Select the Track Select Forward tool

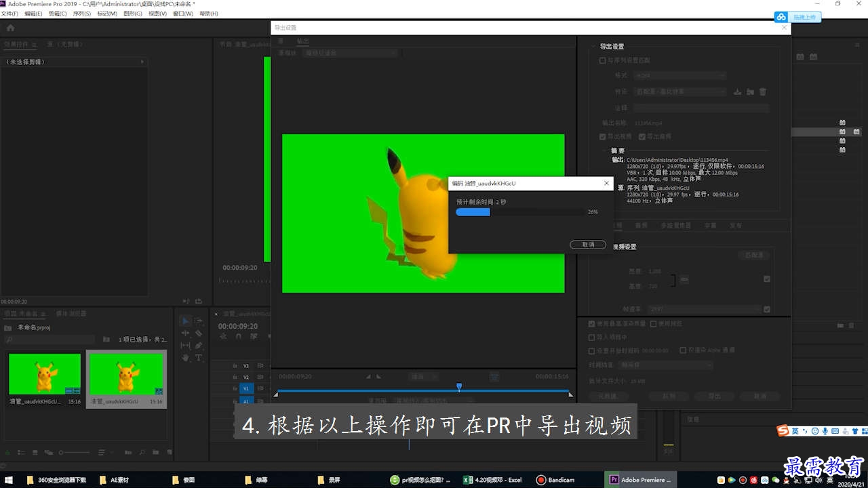pos(199,321)
